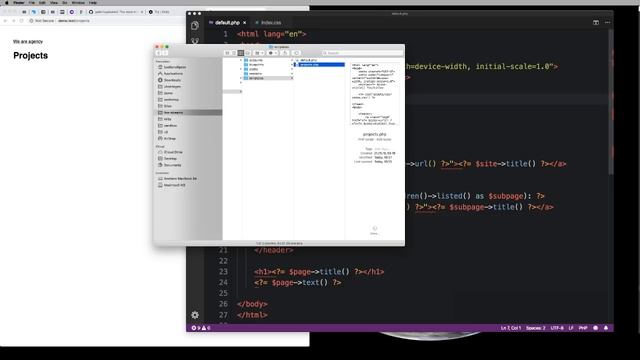Open the Apple menu
The width and height of the screenshot is (640, 360).
pyautogui.click(x=7, y=2)
